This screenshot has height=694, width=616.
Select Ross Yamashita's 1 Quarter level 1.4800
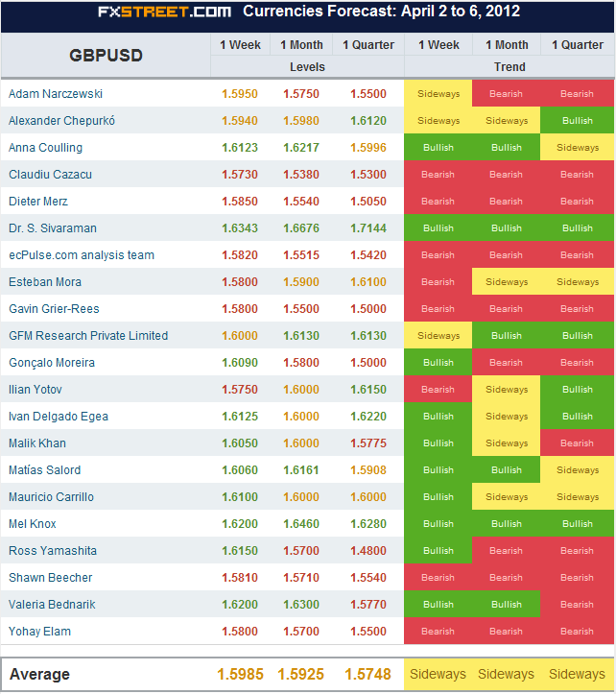tap(368, 551)
